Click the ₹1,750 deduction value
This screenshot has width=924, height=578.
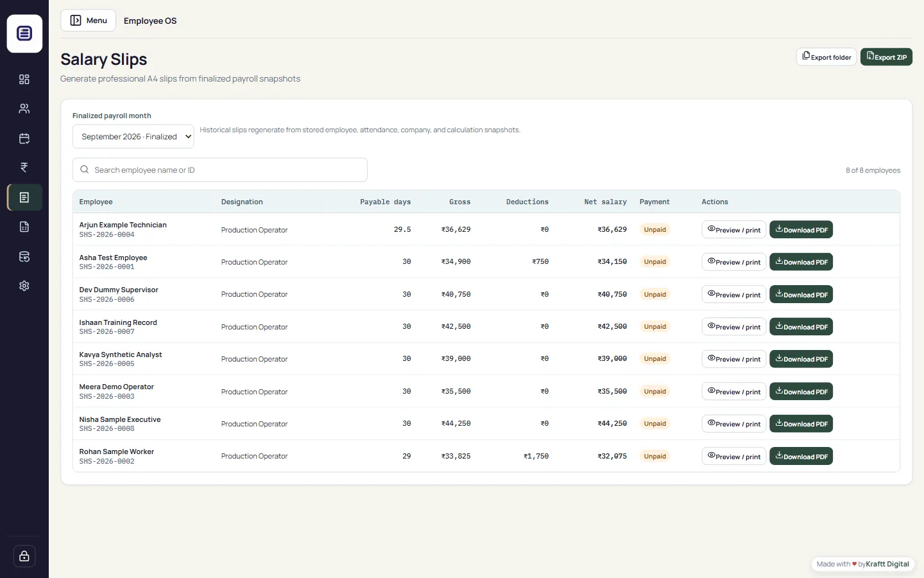coord(536,456)
